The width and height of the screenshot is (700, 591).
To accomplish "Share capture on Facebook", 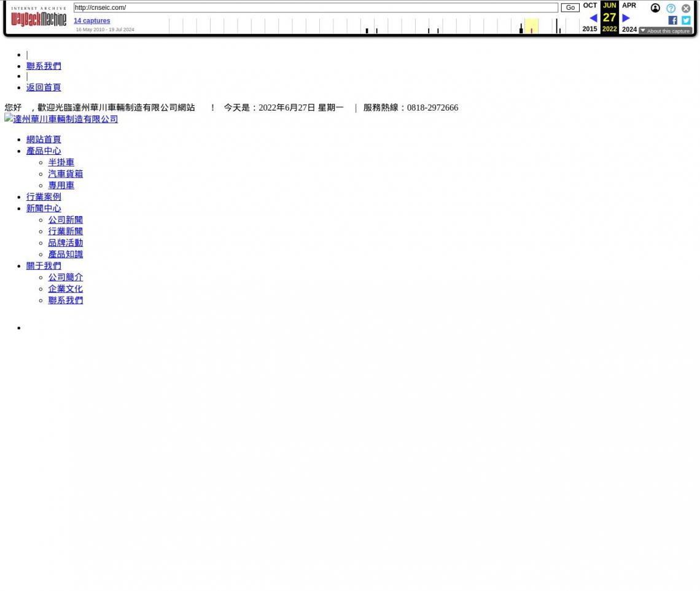I will [x=672, y=20].
